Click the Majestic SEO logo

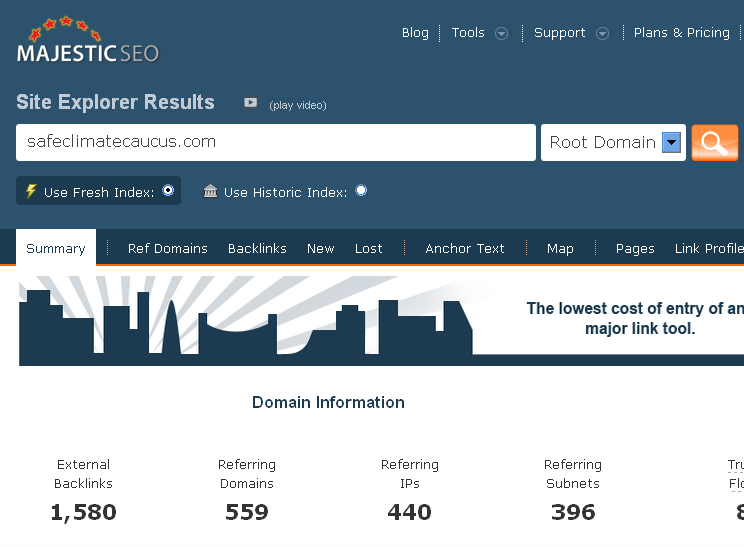point(88,41)
